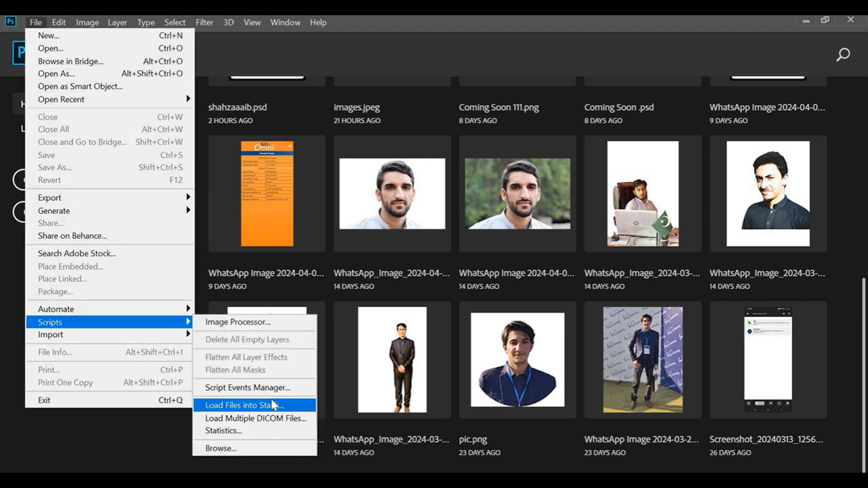Open the Select menu
The image size is (868, 488).
[x=175, y=22]
